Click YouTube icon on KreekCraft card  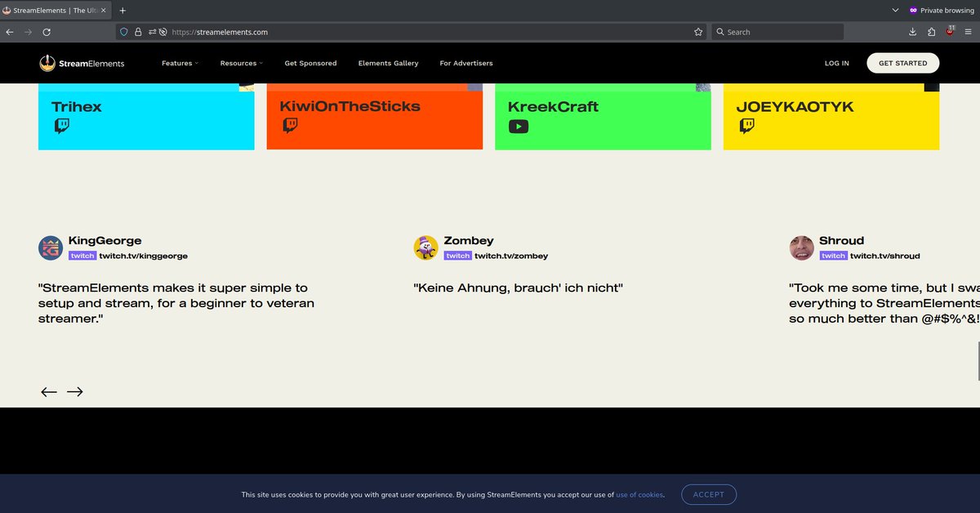519,127
